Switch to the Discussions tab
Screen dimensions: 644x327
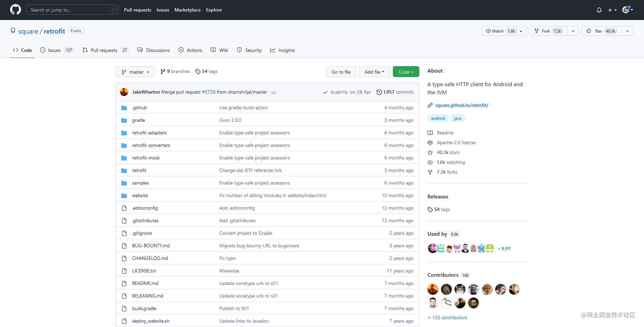pyautogui.click(x=154, y=50)
